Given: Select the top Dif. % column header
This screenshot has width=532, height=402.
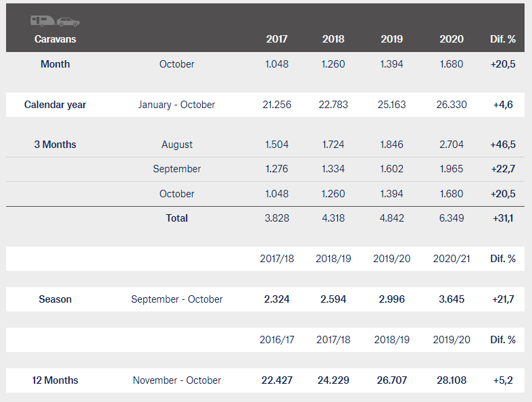Looking at the screenshot, I should pyautogui.click(x=503, y=39).
